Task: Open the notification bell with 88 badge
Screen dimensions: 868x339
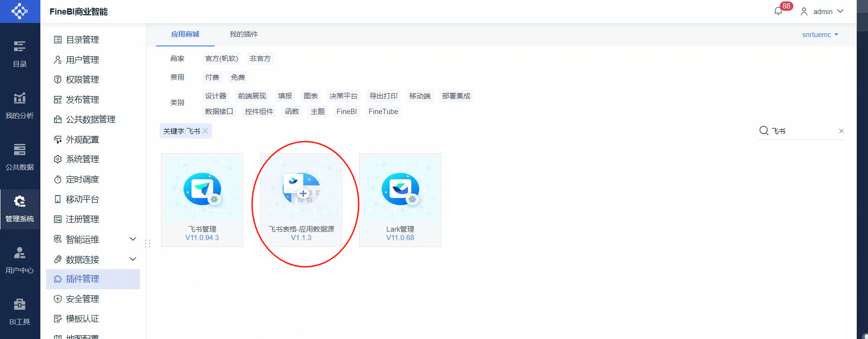Action: (x=779, y=10)
